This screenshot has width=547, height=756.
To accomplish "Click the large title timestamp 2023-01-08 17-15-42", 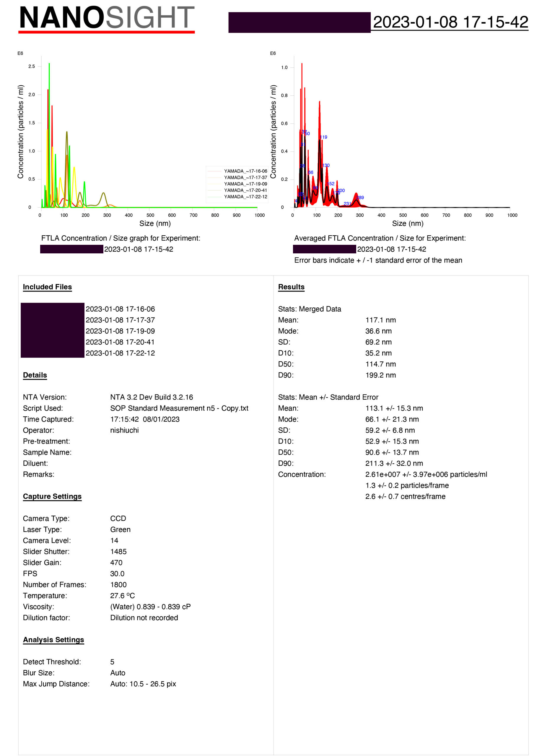I will pyautogui.click(x=450, y=22).
